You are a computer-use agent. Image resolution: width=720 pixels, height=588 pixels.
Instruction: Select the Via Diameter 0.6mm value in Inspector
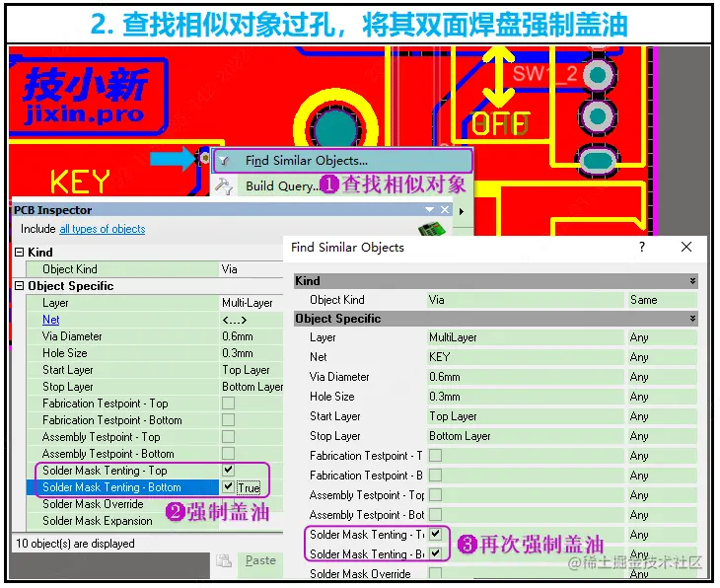[238, 336]
